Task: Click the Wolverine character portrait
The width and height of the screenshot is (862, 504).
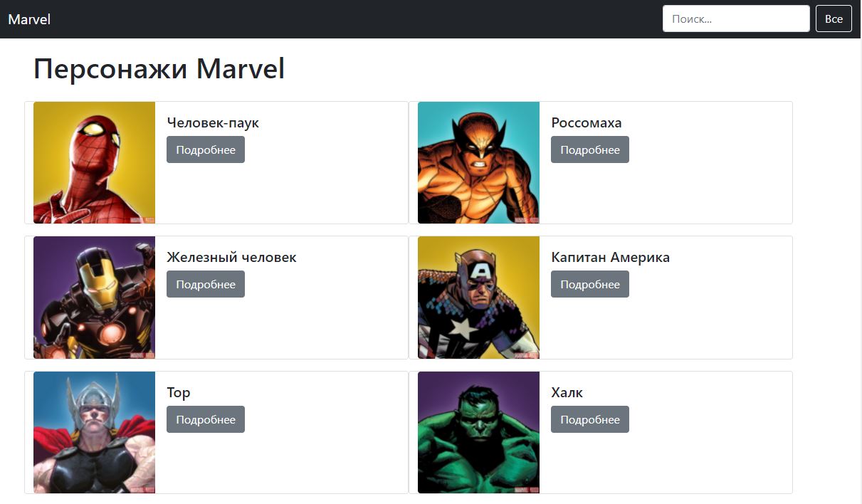Action: [x=478, y=162]
